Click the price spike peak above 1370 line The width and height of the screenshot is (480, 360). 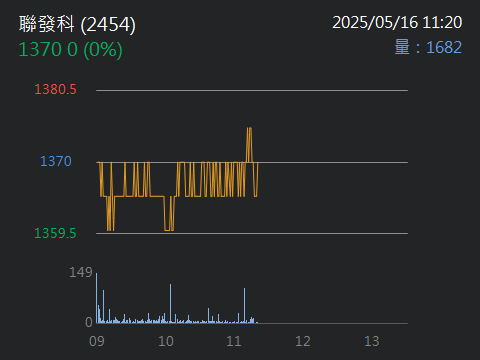[249, 128]
